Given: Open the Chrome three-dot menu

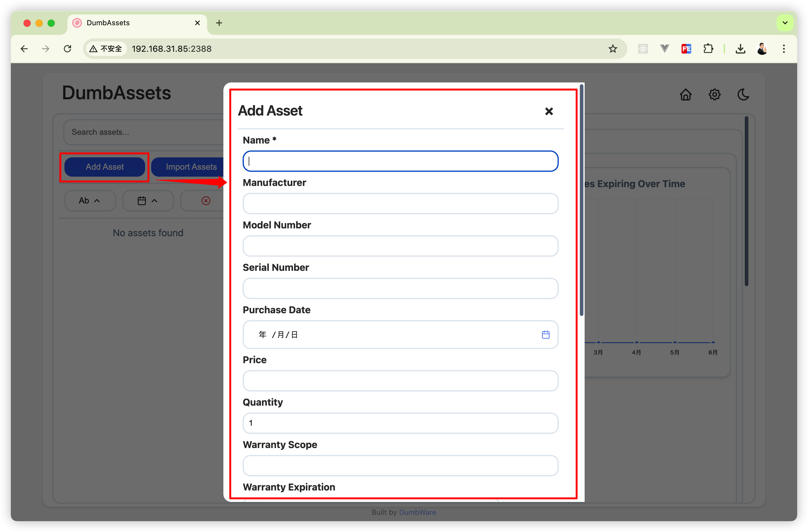Looking at the screenshot, I should 784,49.
